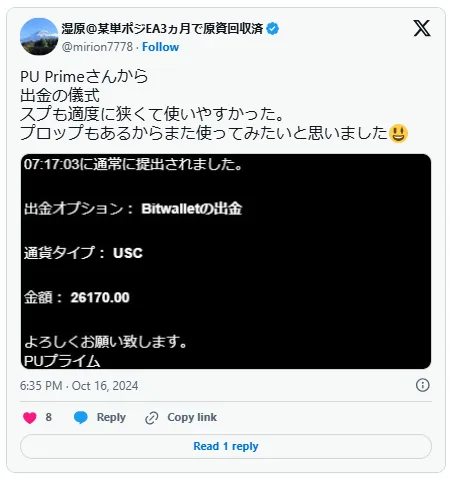This screenshot has height=479, width=450.
Task: Like the tweet with the heart icon
Action: pyautogui.click(x=30, y=417)
